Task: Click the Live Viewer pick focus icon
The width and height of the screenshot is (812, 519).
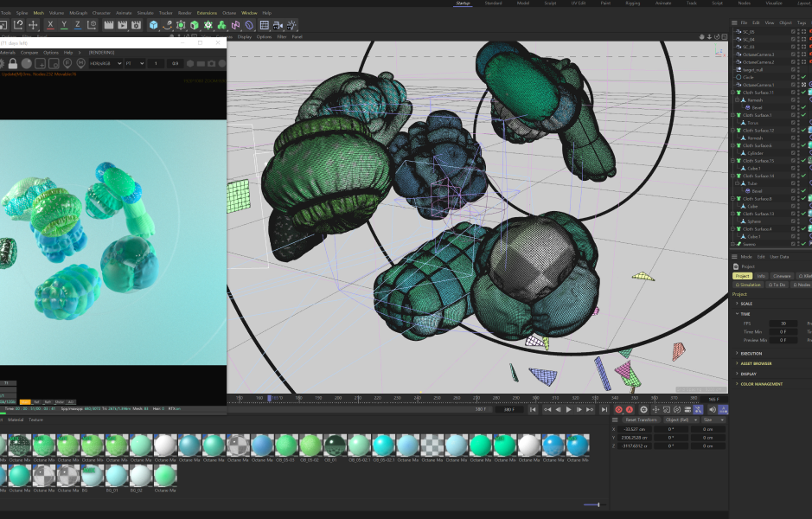Action: pos(67,63)
